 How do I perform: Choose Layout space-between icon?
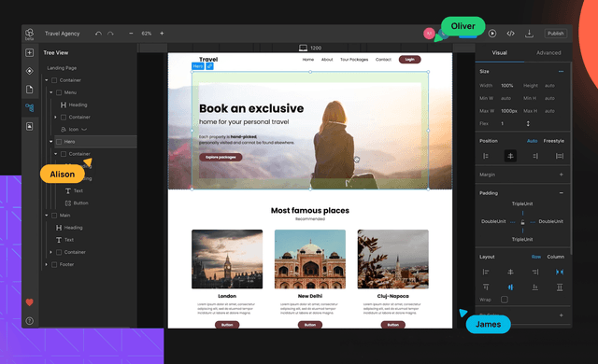[560, 272]
